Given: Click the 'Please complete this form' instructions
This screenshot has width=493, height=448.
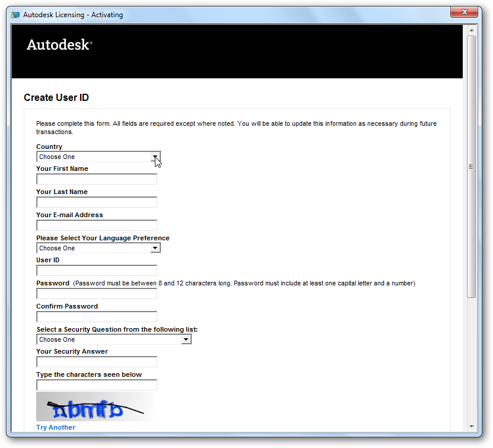Looking at the screenshot, I should click(236, 128).
